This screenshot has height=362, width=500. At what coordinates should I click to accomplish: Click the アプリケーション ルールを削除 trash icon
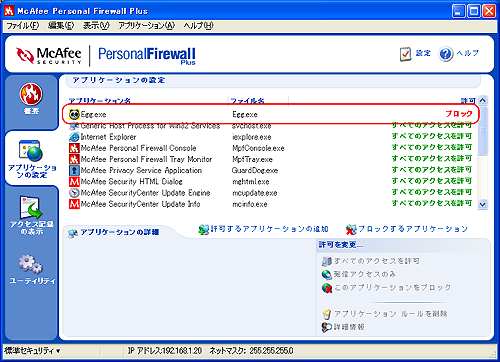coord(327,314)
